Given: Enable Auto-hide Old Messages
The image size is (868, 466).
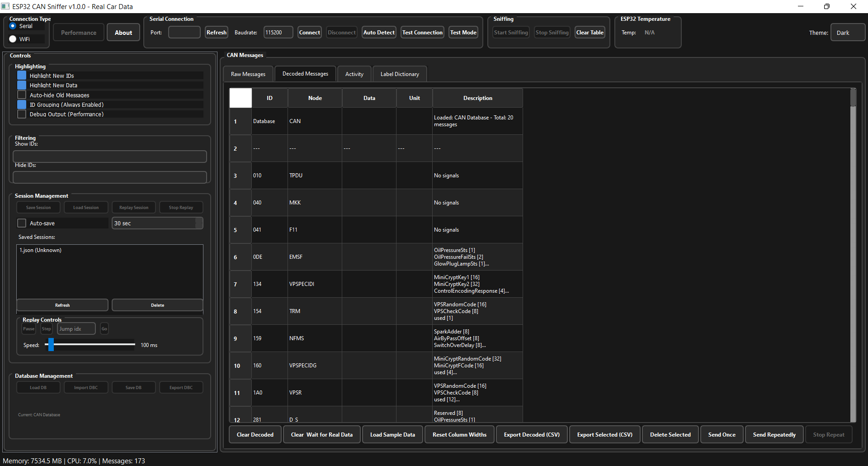Looking at the screenshot, I should tap(21, 95).
